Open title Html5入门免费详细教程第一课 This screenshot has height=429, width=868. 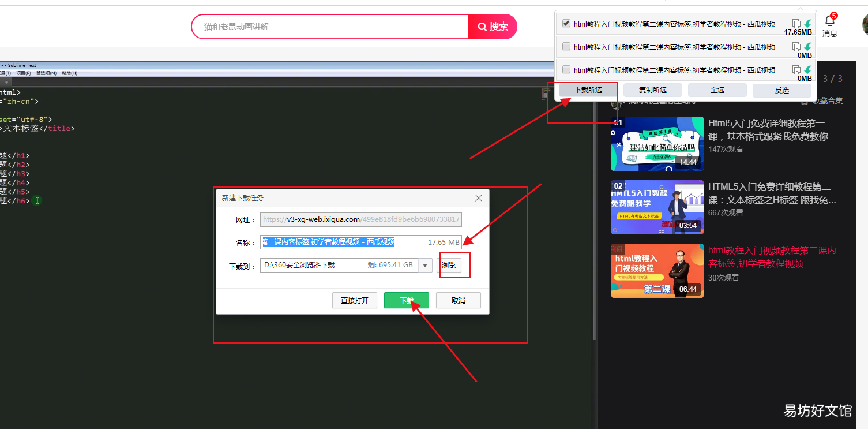coord(772,130)
